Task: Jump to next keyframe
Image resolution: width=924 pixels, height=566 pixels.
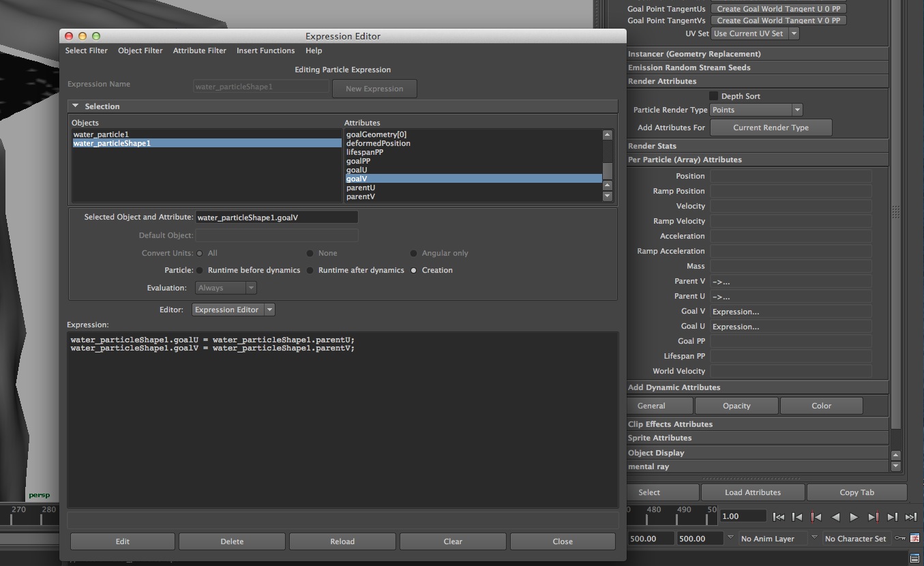Action: click(x=873, y=518)
